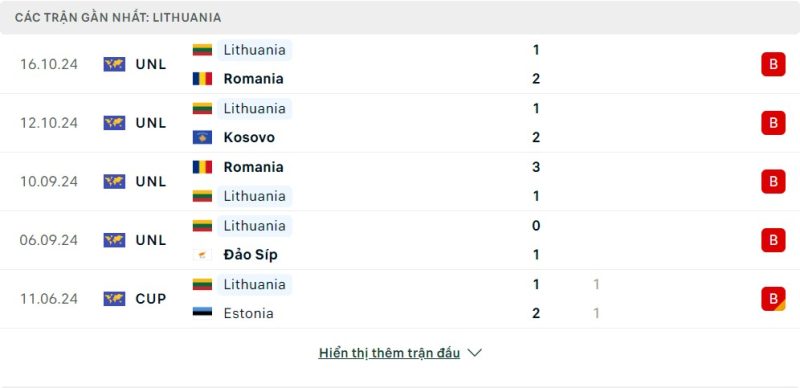Click the Estonia flag icon
This screenshot has width=800, height=388.
(202, 313)
